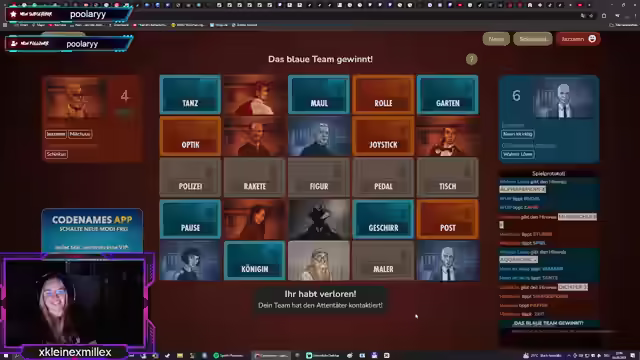Open the yellow File Explorer taskbar icon
The height and width of the screenshot is (360, 640).
pyautogui.click(x=180, y=356)
